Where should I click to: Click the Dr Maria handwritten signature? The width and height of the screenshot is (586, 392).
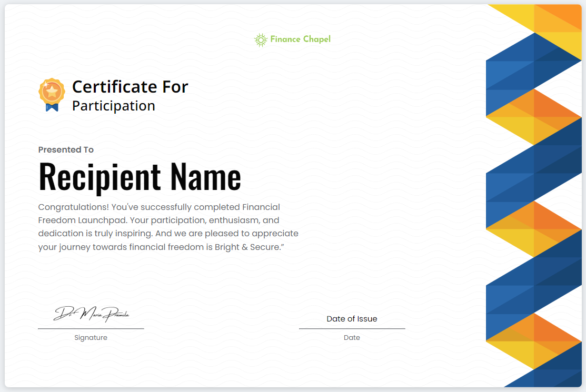pos(91,314)
